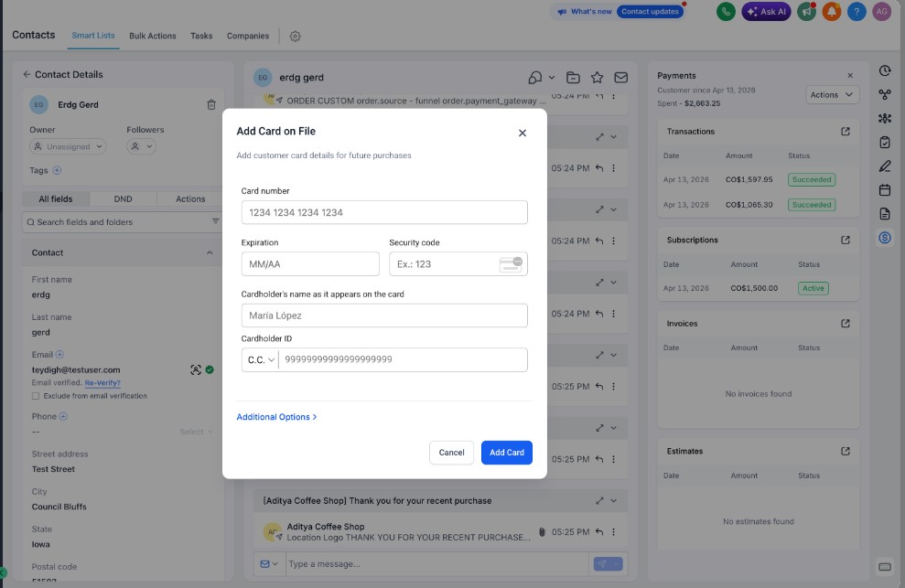
Task: Expand Additional Options in card dialog
Action: [x=276, y=417]
